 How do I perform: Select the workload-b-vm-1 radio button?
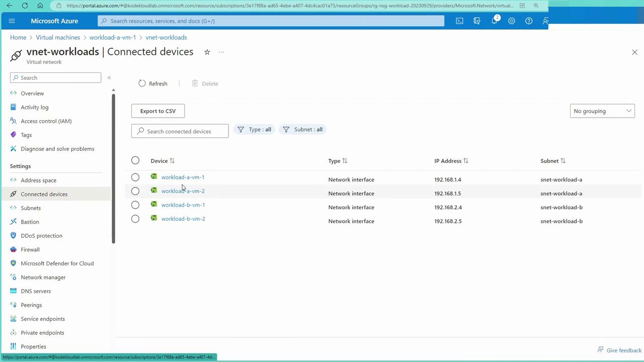point(135,205)
